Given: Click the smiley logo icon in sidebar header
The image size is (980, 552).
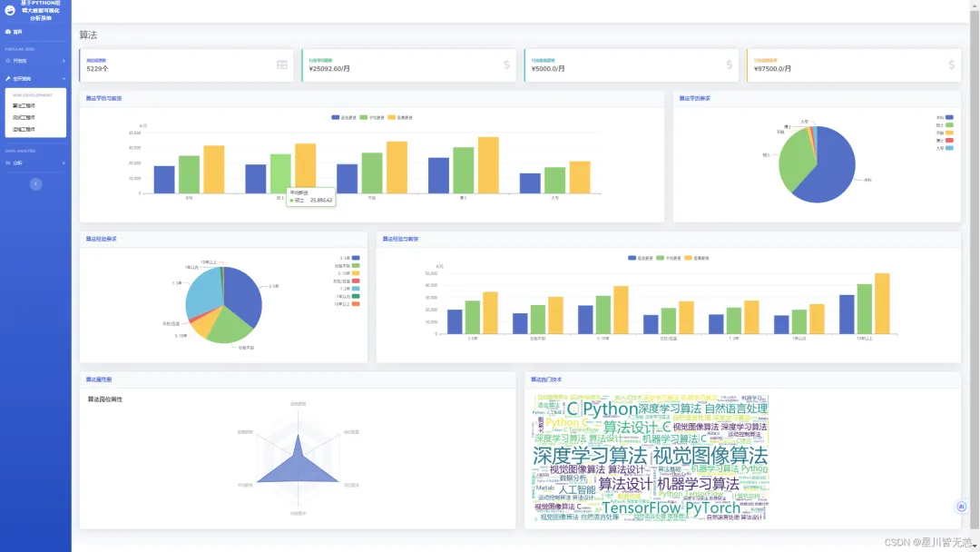Looking at the screenshot, I should pyautogui.click(x=10, y=10).
